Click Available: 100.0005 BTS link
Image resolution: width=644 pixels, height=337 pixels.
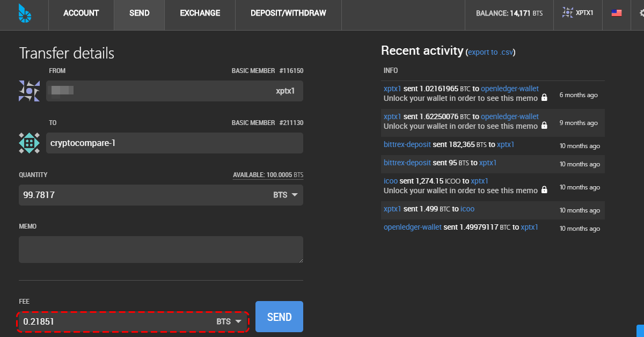pos(268,175)
